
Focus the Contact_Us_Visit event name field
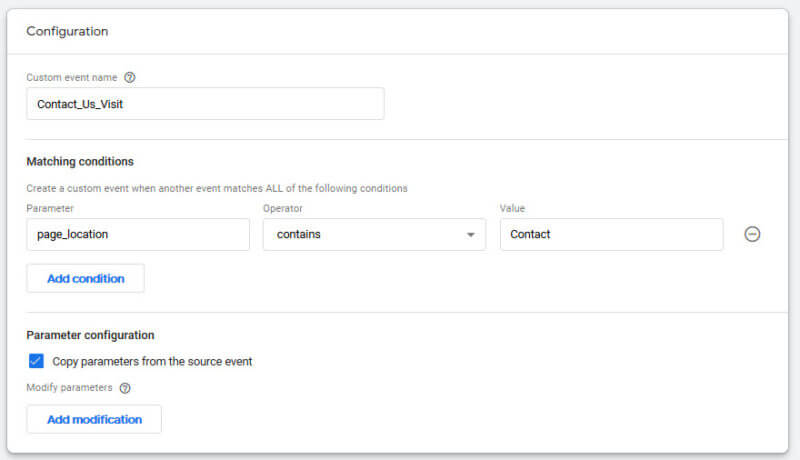pyautogui.click(x=205, y=104)
